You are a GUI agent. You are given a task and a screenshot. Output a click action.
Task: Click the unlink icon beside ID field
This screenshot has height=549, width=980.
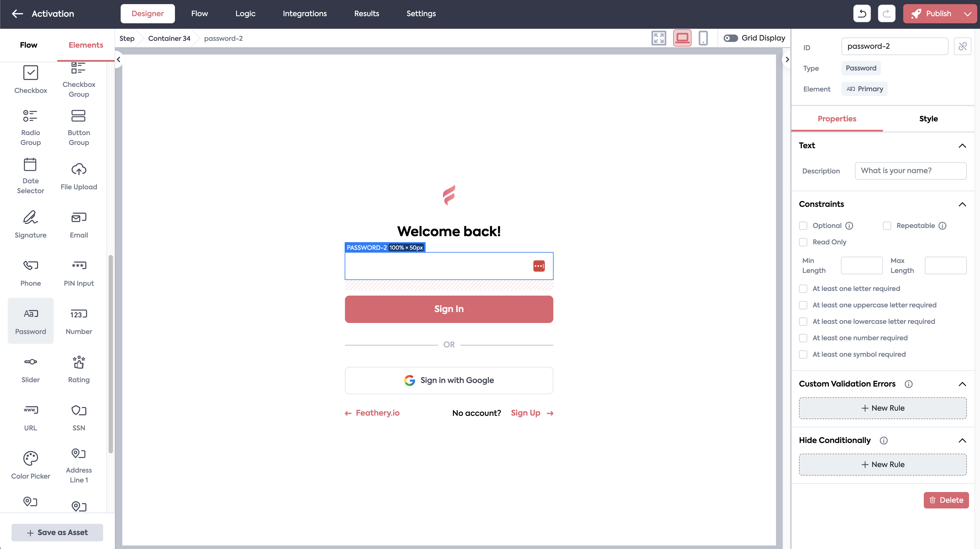[962, 46]
